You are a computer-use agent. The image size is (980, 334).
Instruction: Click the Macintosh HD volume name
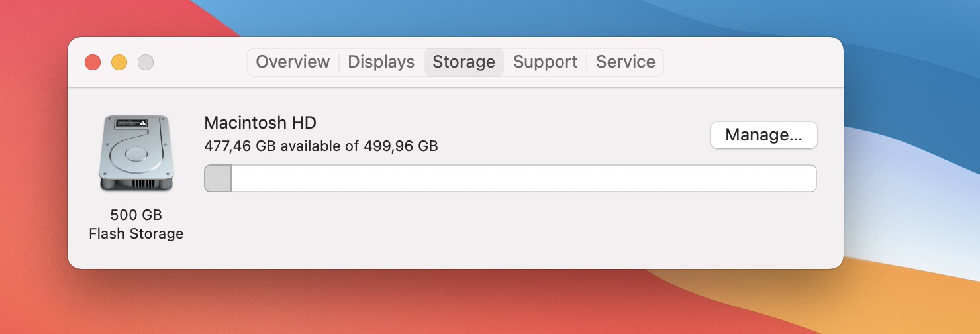click(260, 123)
